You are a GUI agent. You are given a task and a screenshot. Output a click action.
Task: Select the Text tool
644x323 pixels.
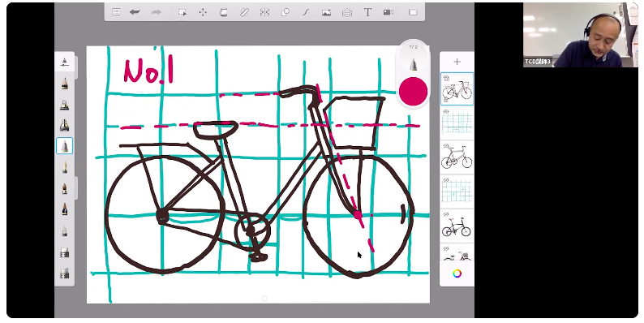(367, 12)
